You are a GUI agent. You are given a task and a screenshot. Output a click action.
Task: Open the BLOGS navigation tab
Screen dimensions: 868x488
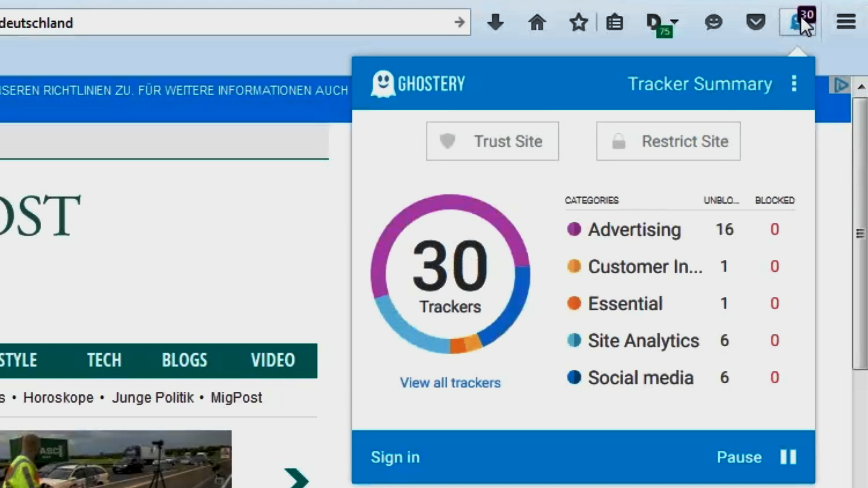click(x=184, y=361)
